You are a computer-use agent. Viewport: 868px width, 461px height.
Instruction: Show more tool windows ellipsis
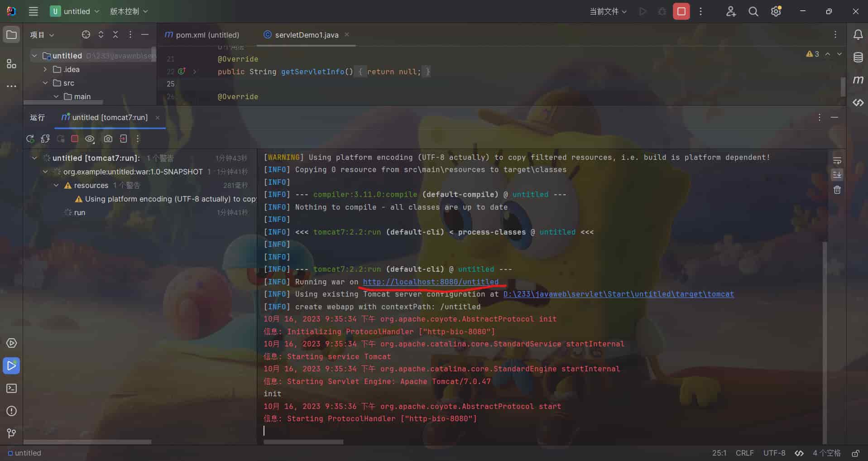pyautogui.click(x=12, y=86)
